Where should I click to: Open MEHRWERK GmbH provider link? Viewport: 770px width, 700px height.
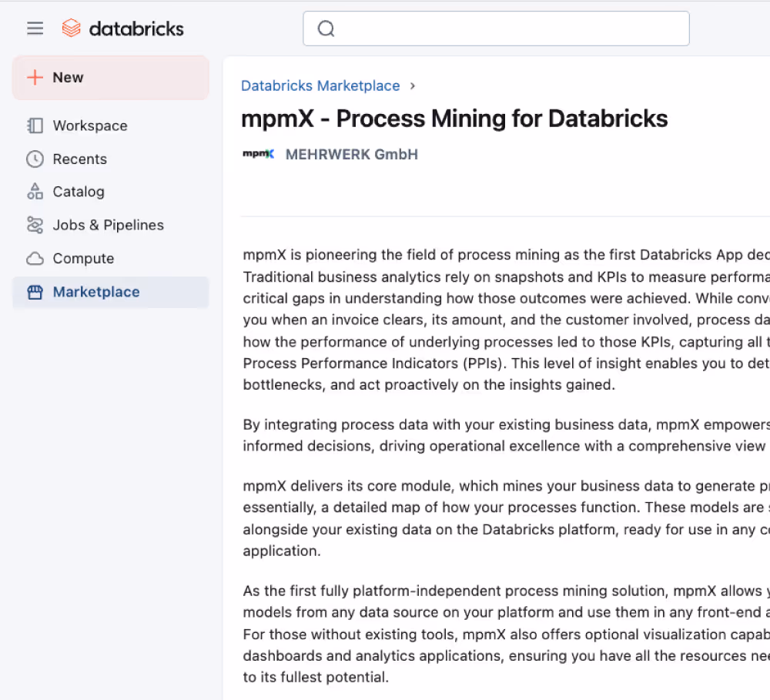352,154
